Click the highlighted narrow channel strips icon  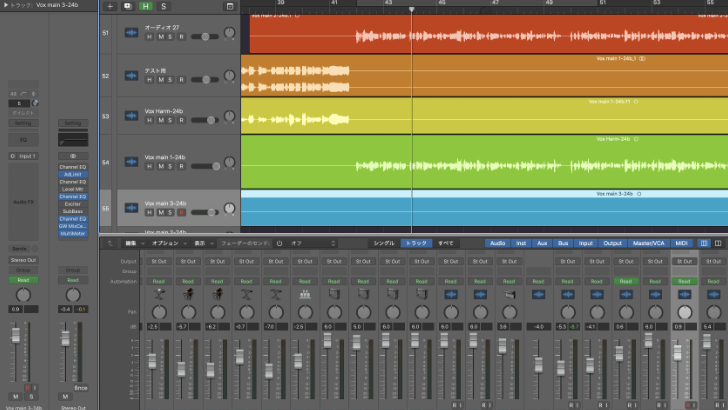click(x=704, y=243)
